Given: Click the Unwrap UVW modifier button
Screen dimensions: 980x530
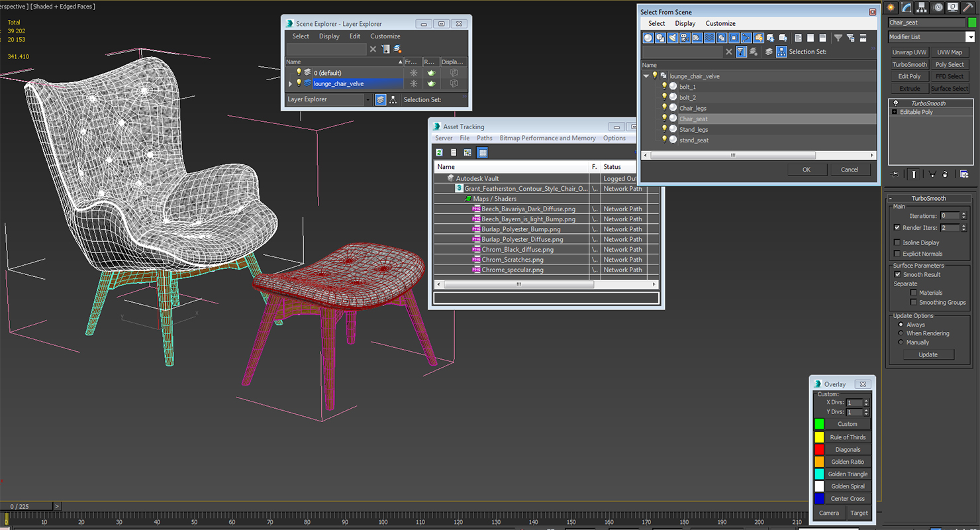Looking at the screenshot, I should coord(909,52).
